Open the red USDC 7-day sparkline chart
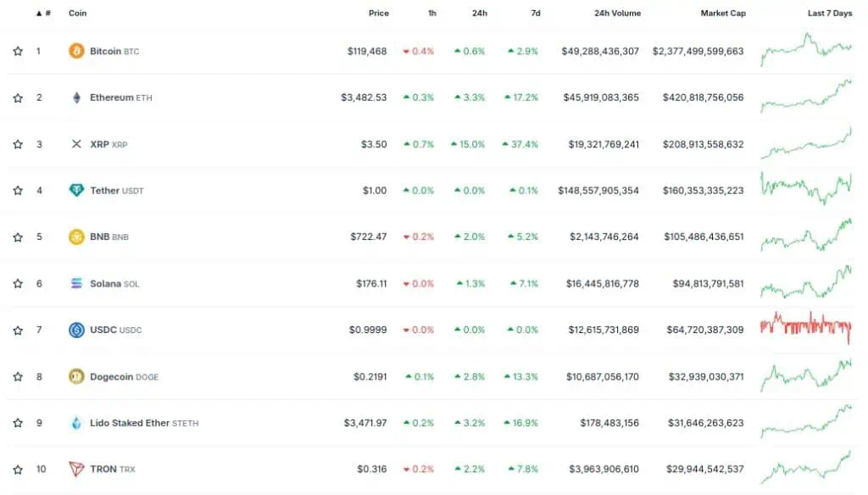Image resolution: width=868 pixels, height=495 pixels. (x=805, y=326)
